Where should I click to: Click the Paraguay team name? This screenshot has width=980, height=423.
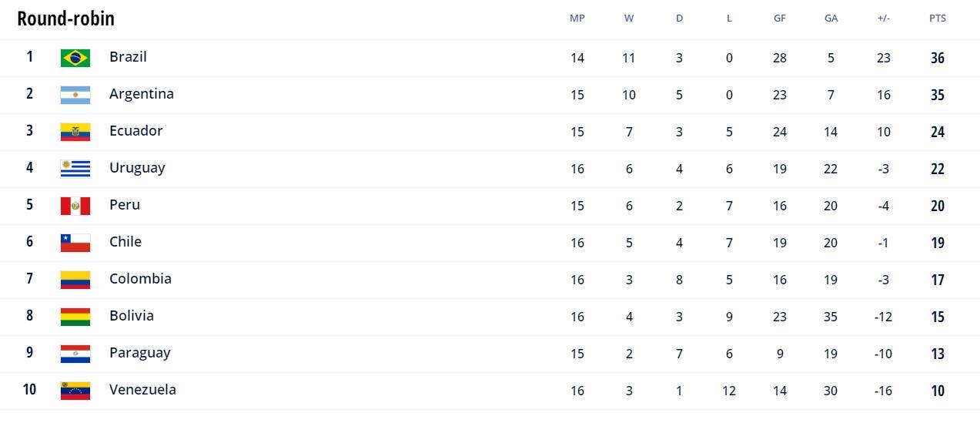click(x=139, y=353)
